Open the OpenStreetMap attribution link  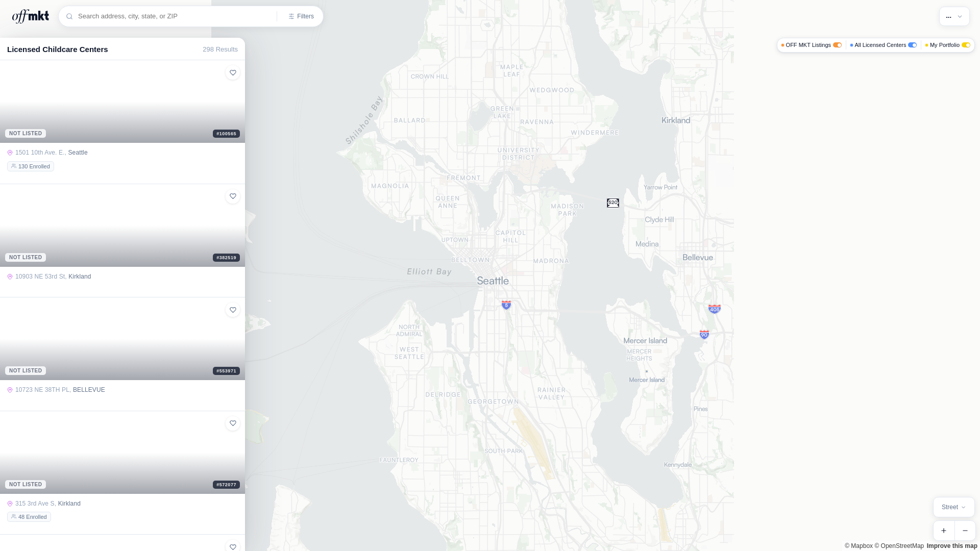pos(899,546)
